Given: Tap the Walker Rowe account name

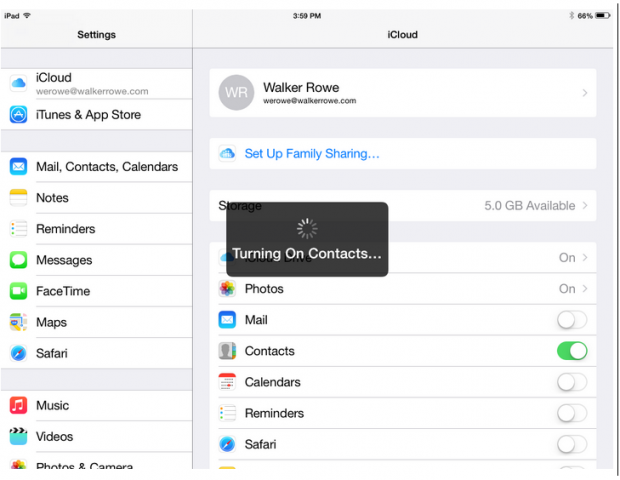Looking at the screenshot, I should (301, 87).
